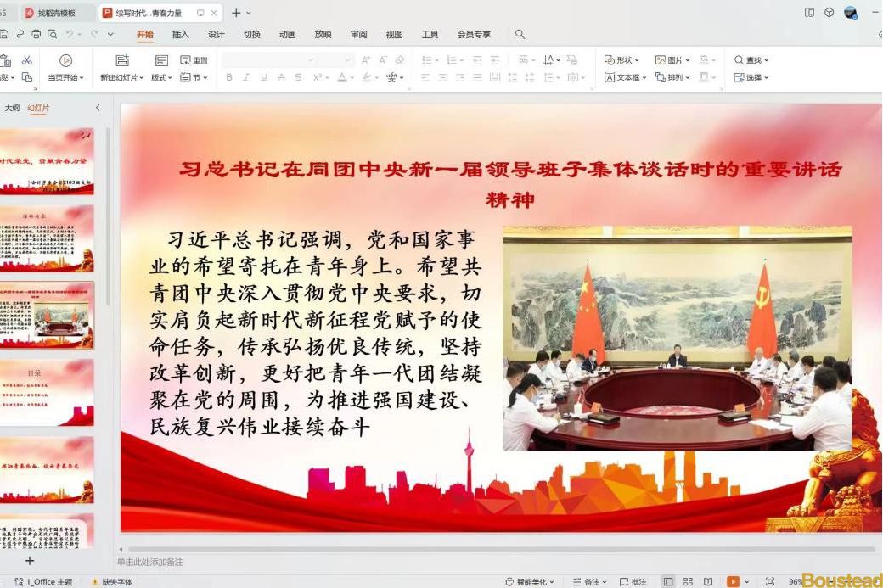The image size is (883, 588).
Task: Click the Comments (批注) button in status bar
Action: point(633,582)
